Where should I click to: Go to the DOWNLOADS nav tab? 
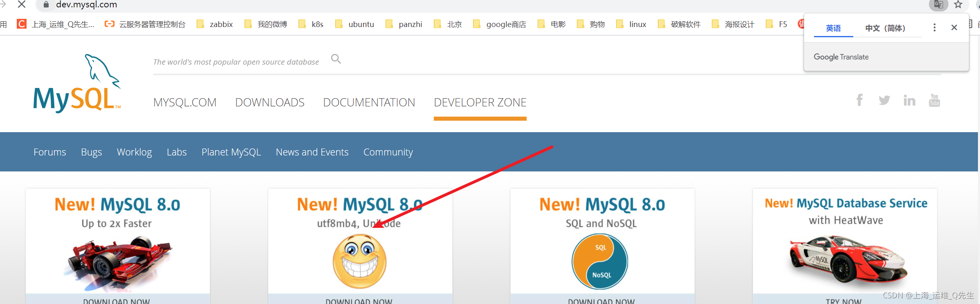tap(270, 102)
